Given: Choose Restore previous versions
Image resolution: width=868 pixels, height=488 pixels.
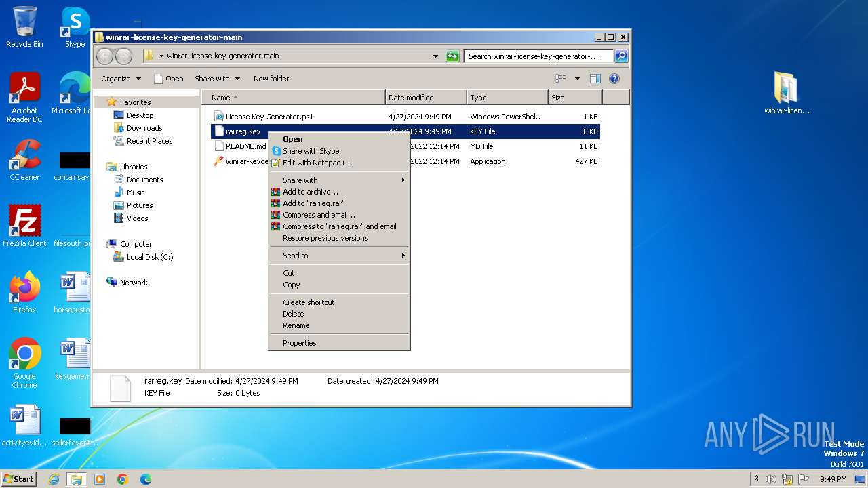Looking at the screenshot, I should (x=339, y=238).
